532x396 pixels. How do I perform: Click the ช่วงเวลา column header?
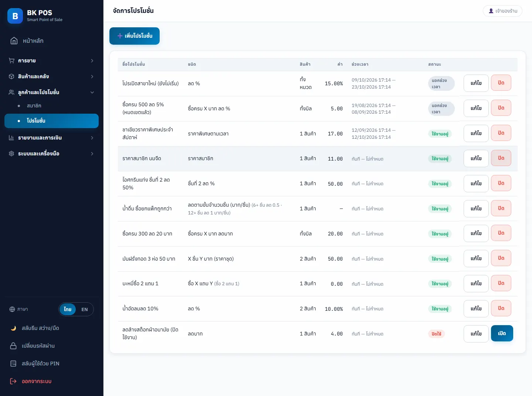pyautogui.click(x=360, y=64)
